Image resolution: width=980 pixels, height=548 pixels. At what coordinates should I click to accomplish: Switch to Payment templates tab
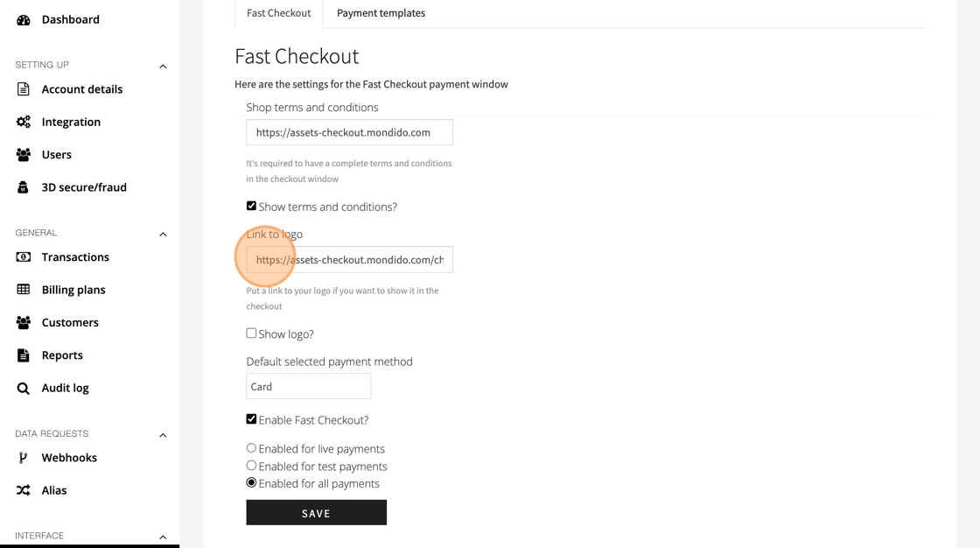381,13
